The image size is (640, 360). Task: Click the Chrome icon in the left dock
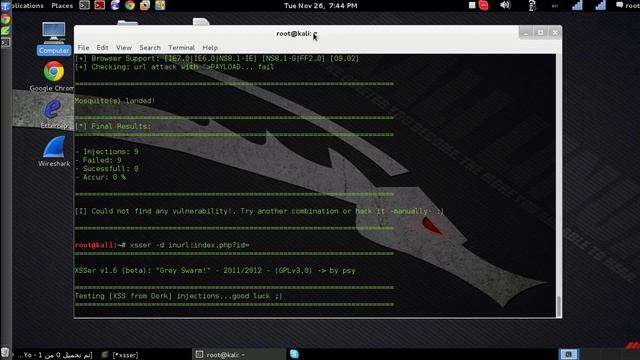[6, 19]
